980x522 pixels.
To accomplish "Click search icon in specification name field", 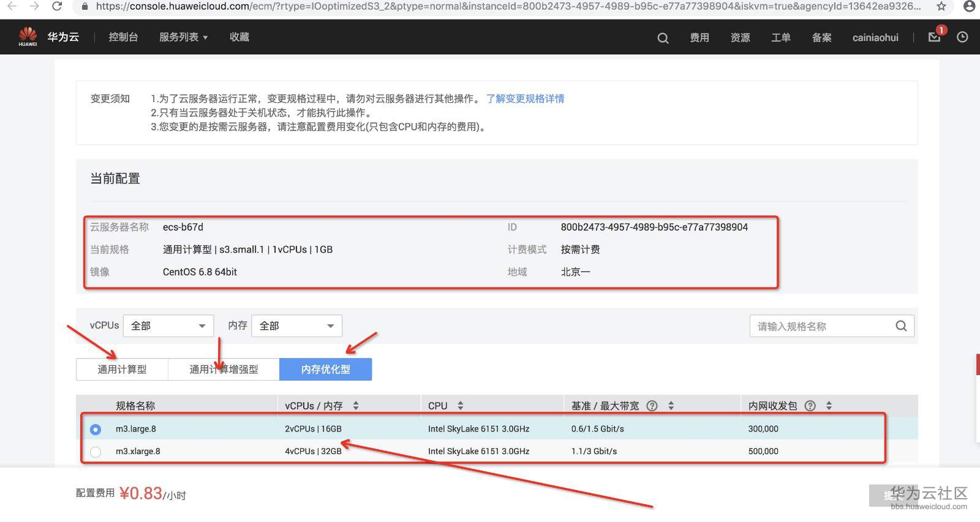I will tap(901, 326).
